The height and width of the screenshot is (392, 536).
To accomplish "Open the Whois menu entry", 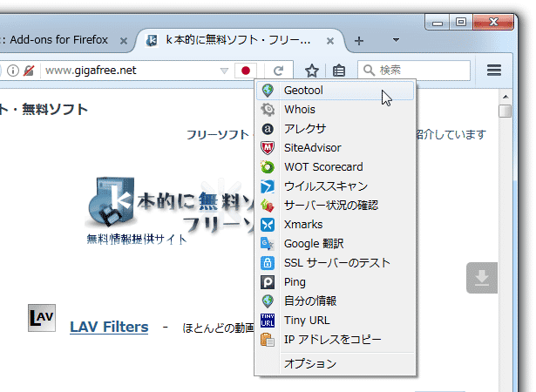I will coord(335,110).
